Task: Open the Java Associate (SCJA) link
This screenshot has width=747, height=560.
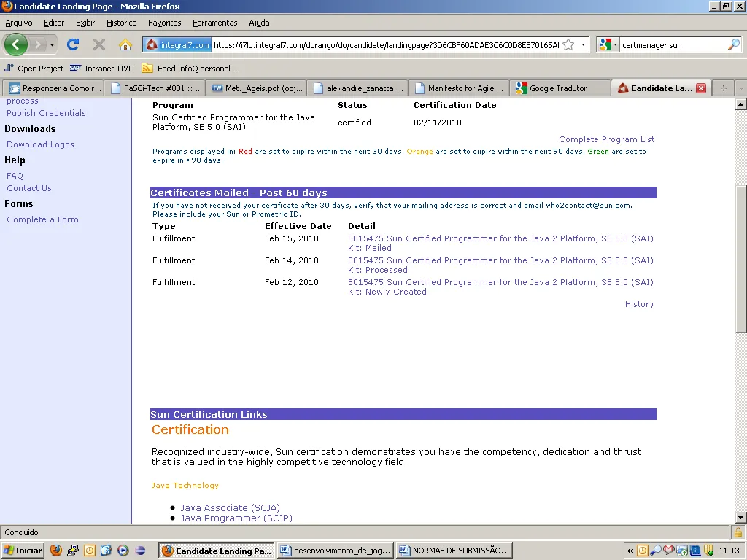Action: click(230, 507)
